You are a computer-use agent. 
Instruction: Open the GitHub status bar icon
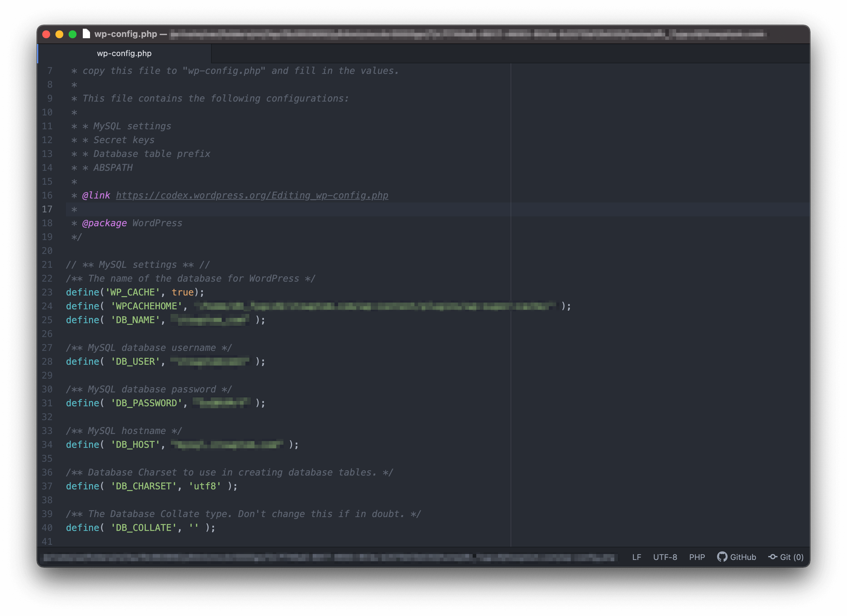(x=736, y=557)
